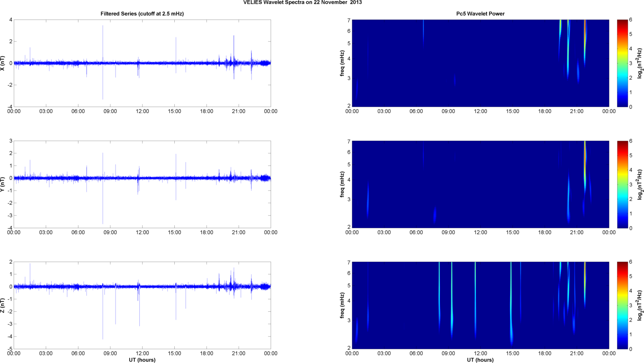The height and width of the screenshot is (363, 644).
Task: Select the X component wavelet power spectrogram
Action: coord(480,63)
